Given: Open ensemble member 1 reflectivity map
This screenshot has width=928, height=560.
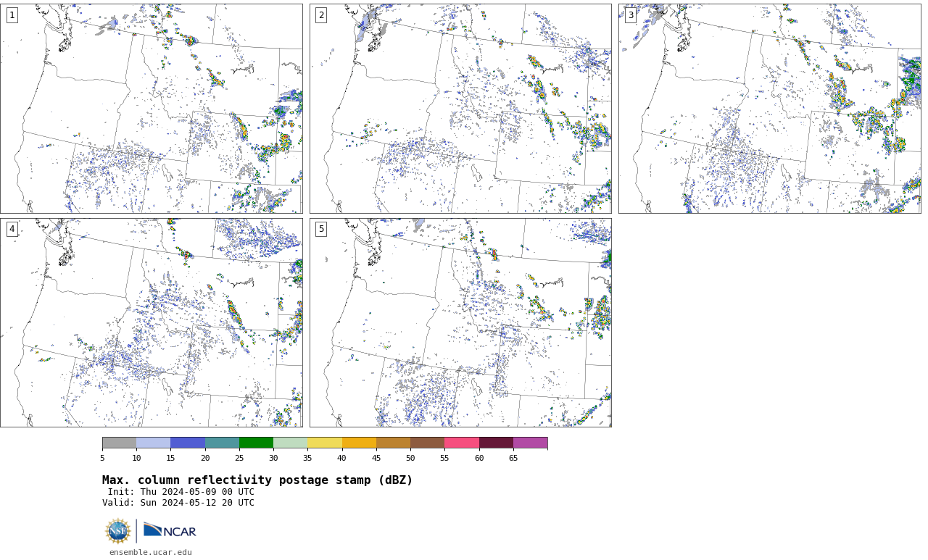Looking at the screenshot, I should (x=152, y=109).
